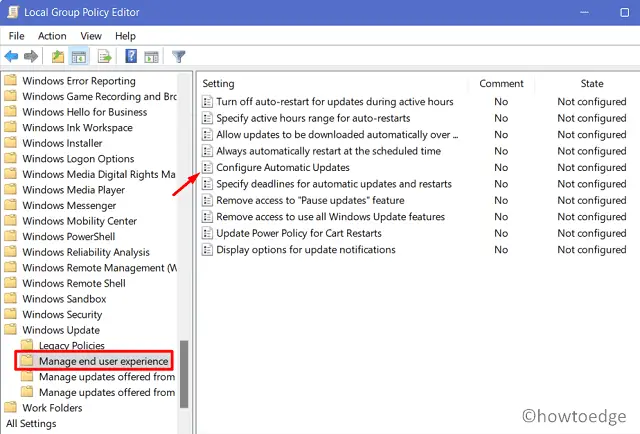Open the File menu
640x434 pixels.
[16, 36]
